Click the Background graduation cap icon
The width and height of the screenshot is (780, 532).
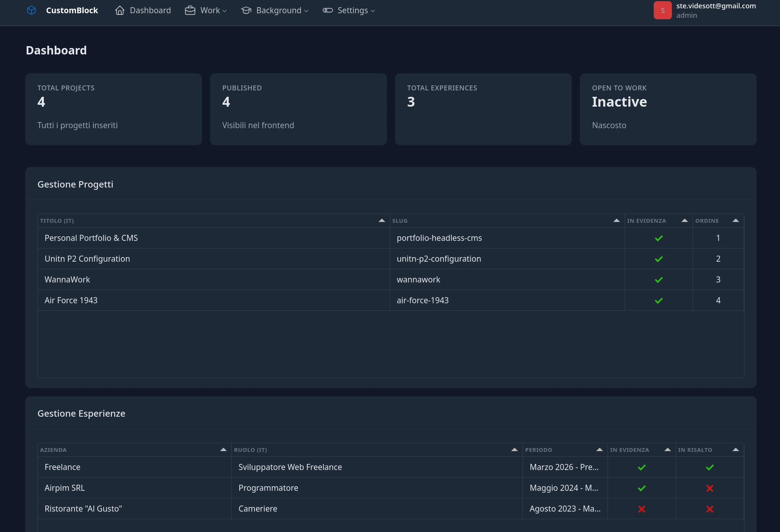246,10
